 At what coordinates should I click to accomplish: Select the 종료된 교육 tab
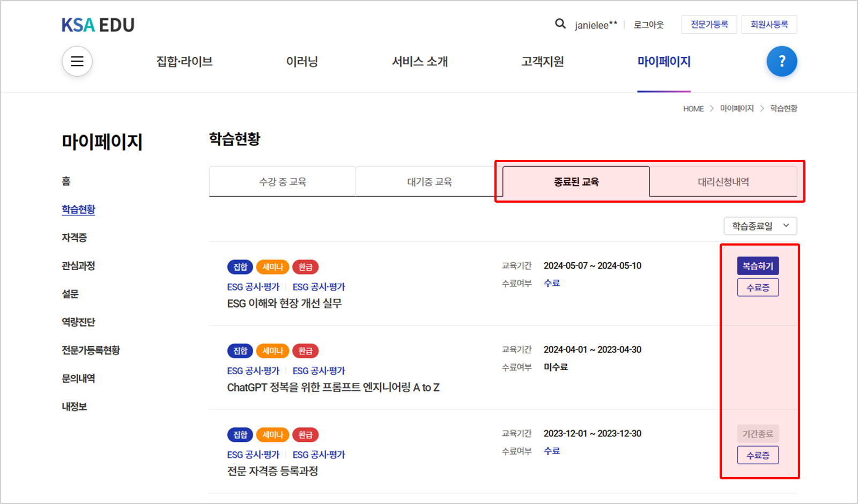[x=576, y=182]
